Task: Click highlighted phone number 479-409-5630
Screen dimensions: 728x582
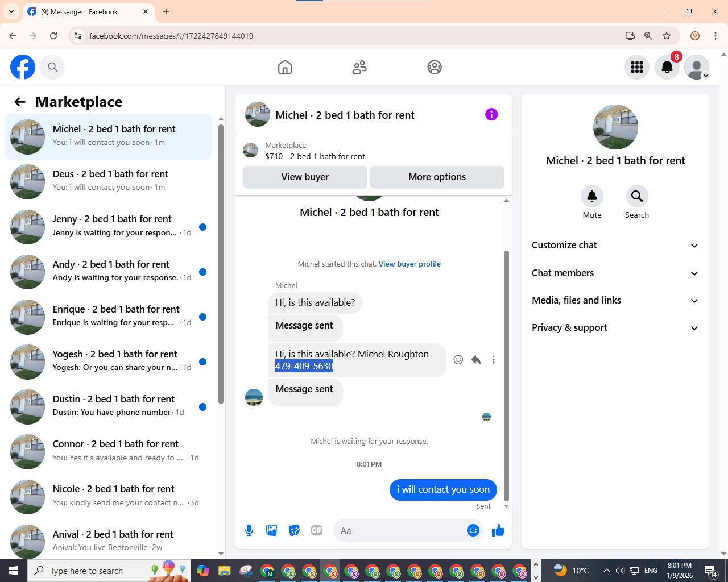Action: [x=304, y=366]
